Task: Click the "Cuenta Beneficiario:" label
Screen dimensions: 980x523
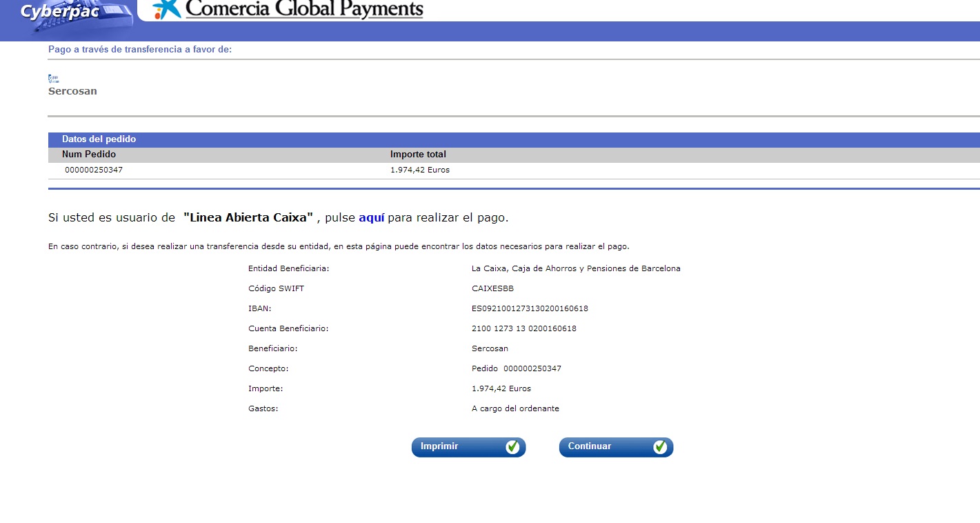Action: point(288,328)
